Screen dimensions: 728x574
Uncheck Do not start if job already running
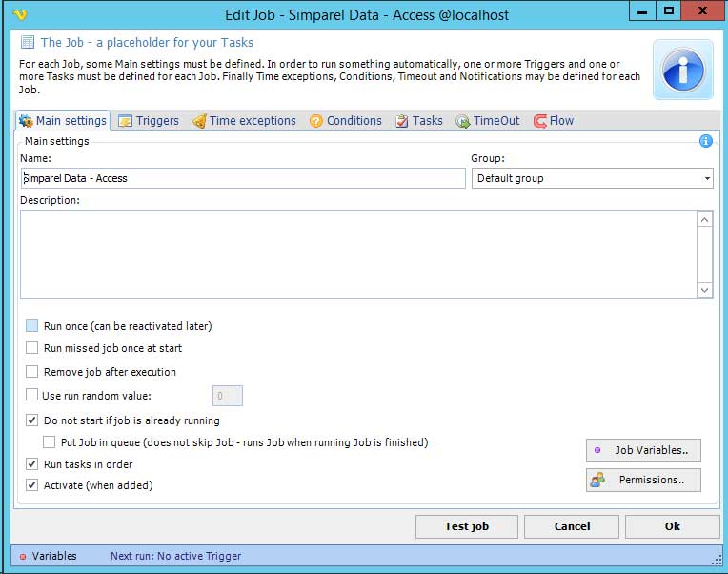(32, 420)
